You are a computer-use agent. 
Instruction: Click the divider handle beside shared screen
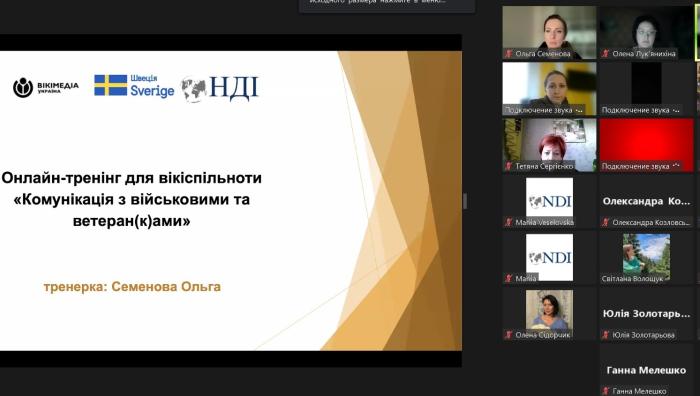click(x=465, y=201)
